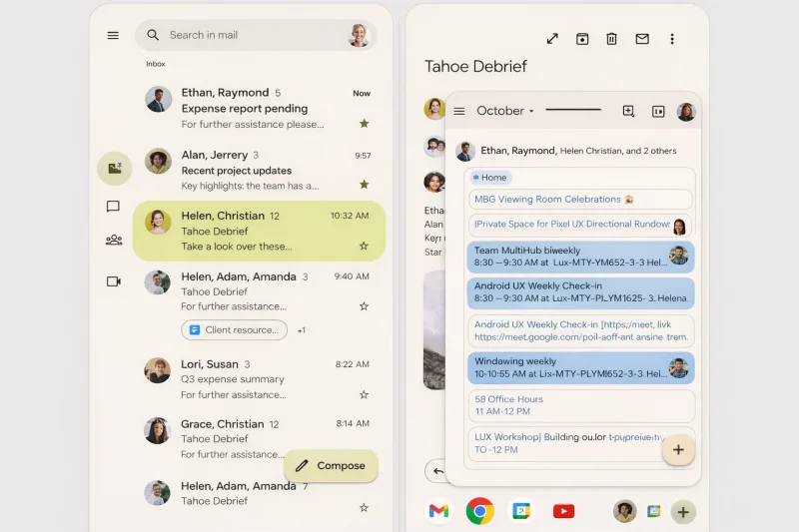Star the Helen, Christian Tahoe Debrief email
The width and height of the screenshot is (799, 532).
coord(364,246)
